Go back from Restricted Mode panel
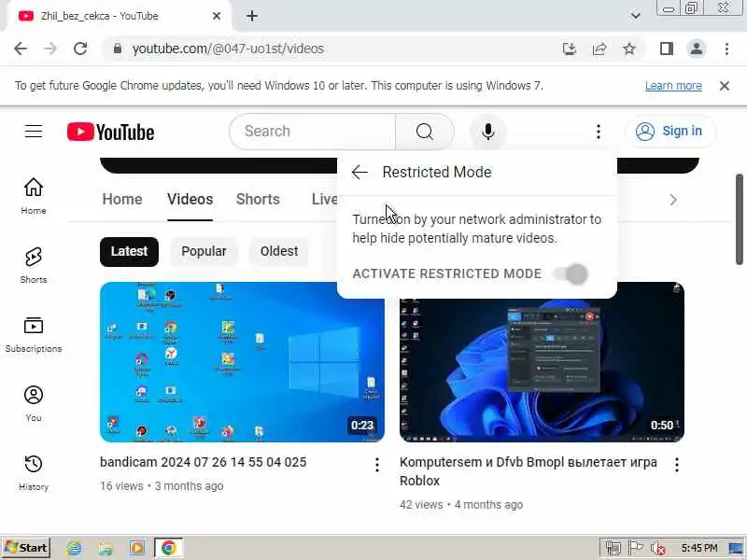 click(359, 172)
